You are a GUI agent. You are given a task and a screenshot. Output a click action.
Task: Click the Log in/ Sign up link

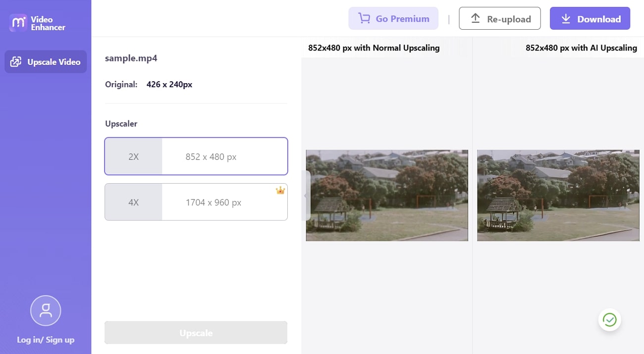[45, 340]
